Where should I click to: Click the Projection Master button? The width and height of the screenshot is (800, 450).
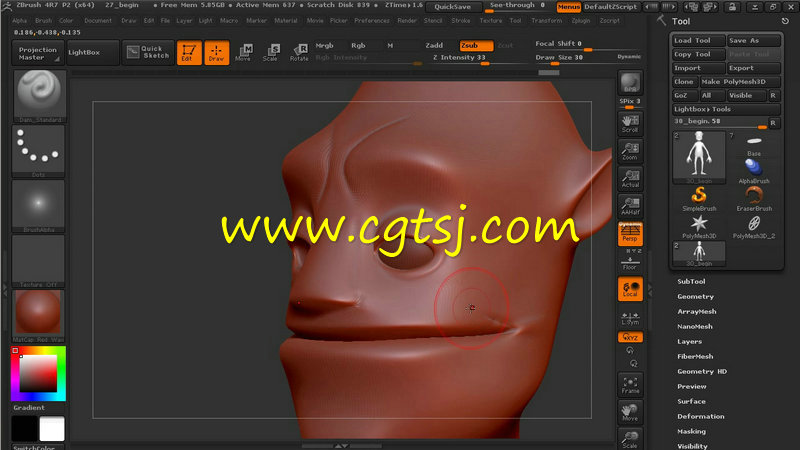coord(38,53)
